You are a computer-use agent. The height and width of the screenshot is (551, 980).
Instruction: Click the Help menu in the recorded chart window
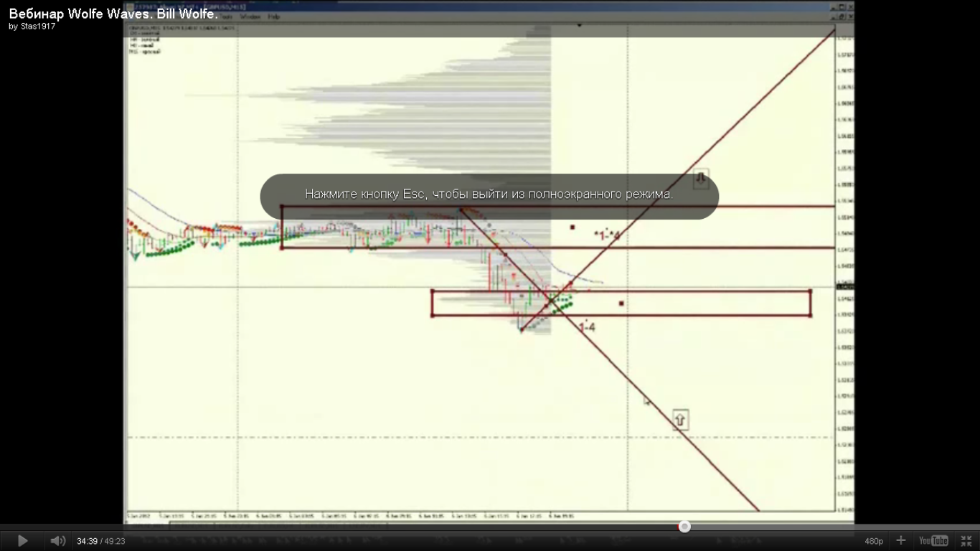point(273,17)
